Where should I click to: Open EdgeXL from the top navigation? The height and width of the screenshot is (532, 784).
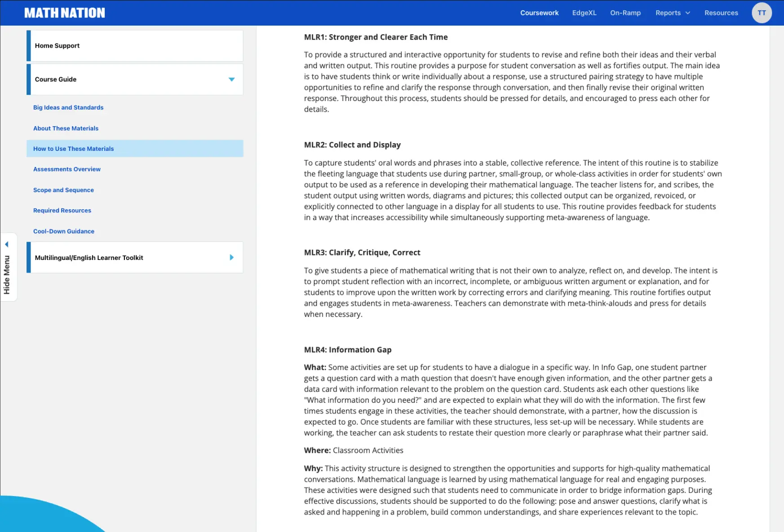584,13
